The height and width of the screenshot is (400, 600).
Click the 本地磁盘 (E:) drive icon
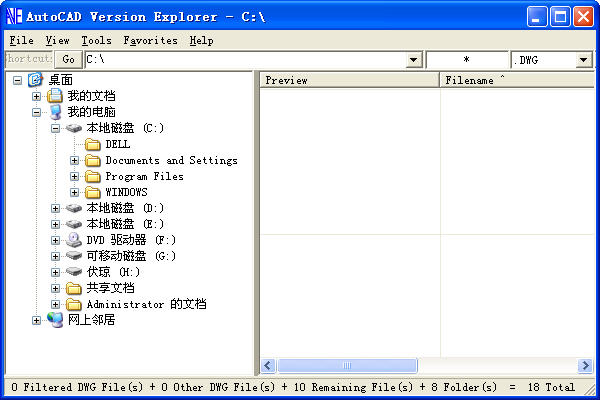[73, 224]
